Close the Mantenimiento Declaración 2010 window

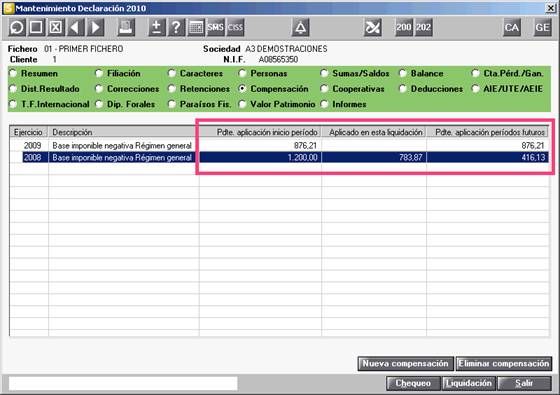(x=551, y=8)
